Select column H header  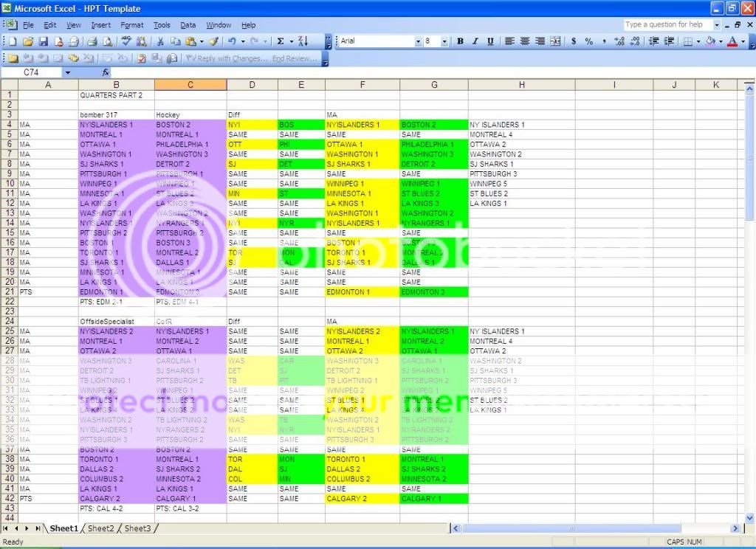pos(522,85)
